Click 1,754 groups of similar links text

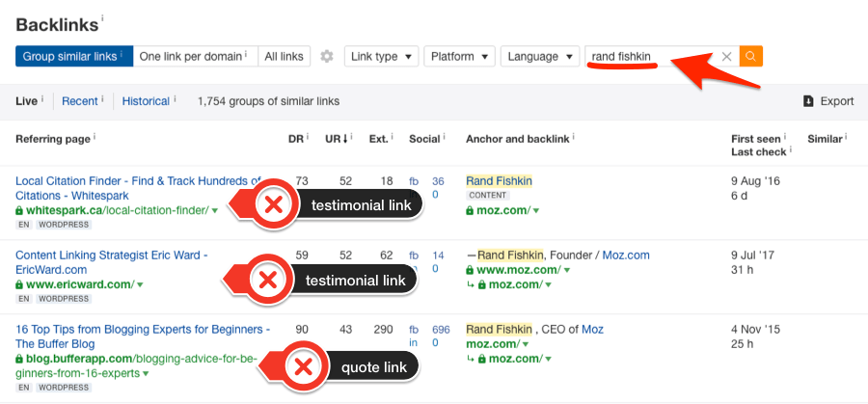tap(268, 101)
